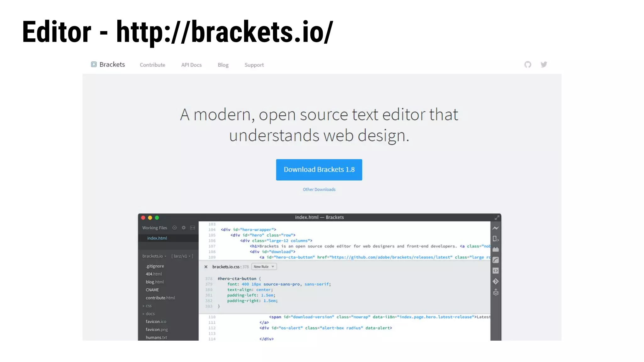
Task: Click line number 104 in gutter
Action: pos(212,230)
